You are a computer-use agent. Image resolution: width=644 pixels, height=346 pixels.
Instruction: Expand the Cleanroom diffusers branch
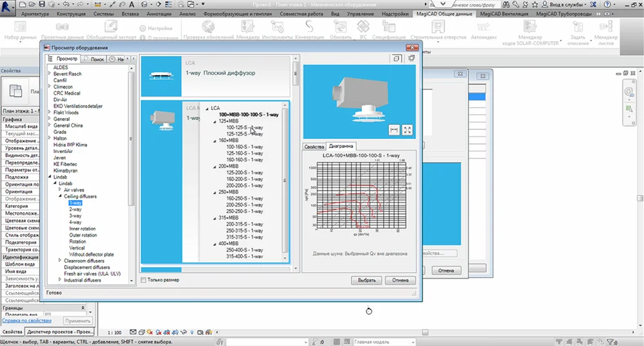point(60,261)
